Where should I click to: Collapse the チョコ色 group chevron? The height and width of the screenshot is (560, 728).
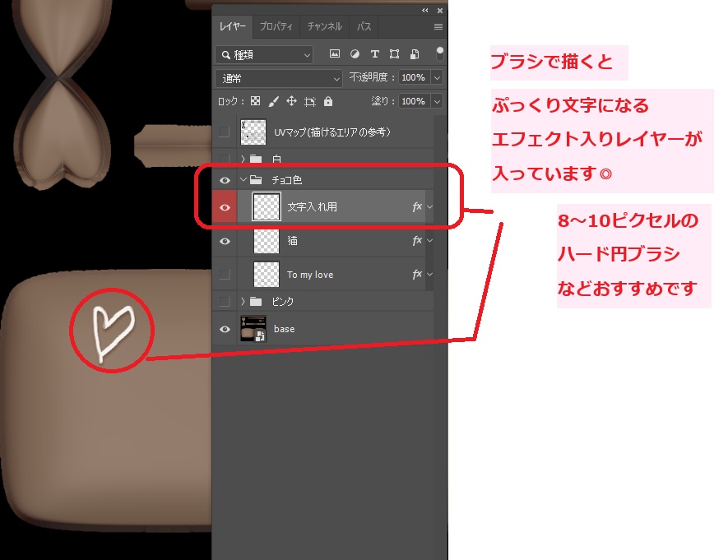(x=243, y=179)
